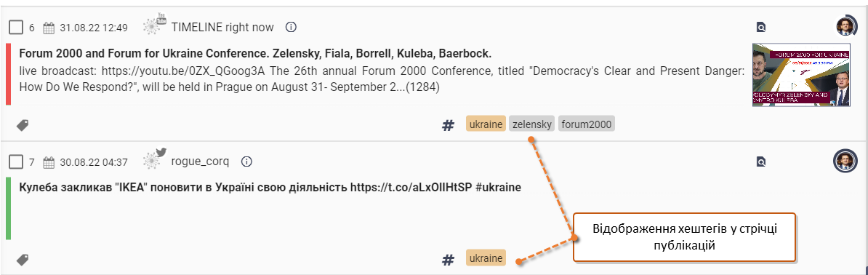Viewport: 868px width, 275px height.
Task: Open info icon next to rogue_corq
Action: coord(247,162)
